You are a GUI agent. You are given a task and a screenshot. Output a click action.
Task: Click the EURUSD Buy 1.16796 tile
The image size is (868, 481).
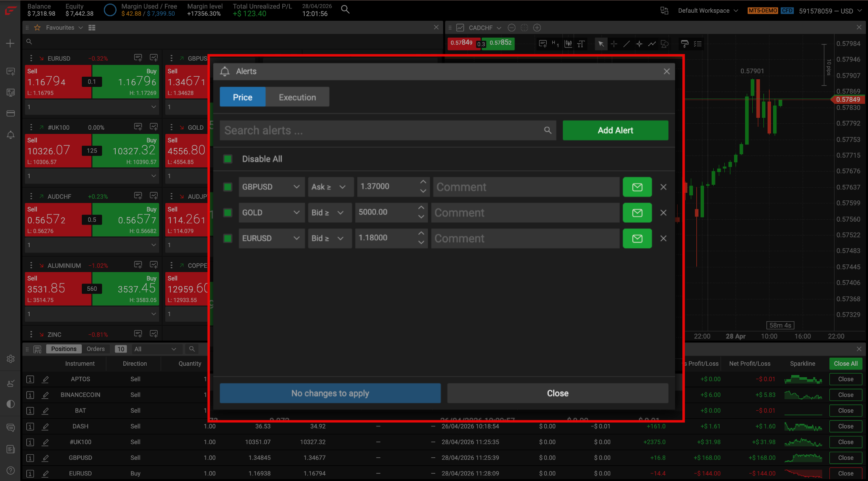[126, 82]
